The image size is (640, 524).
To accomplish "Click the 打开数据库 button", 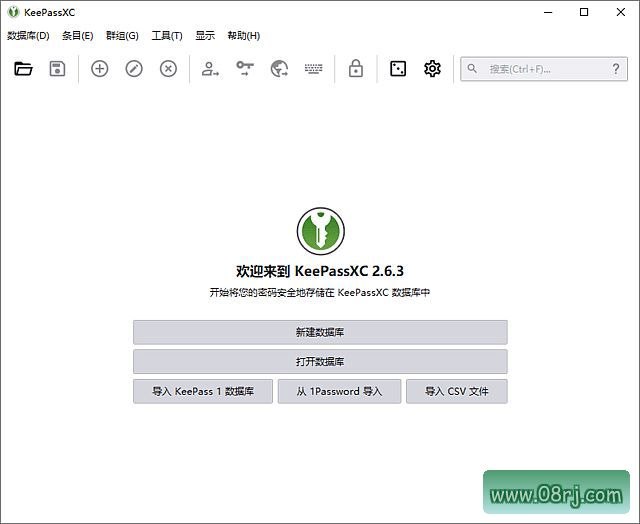I will 320,362.
